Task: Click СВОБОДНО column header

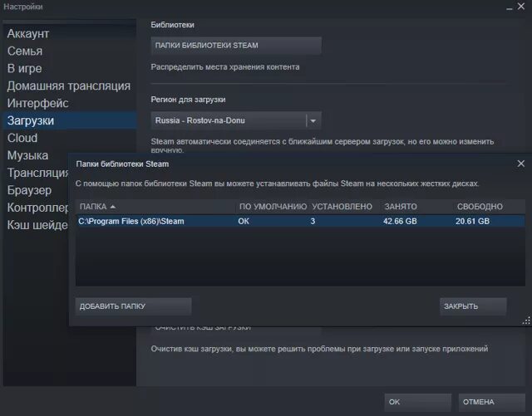Action: [x=480, y=207]
